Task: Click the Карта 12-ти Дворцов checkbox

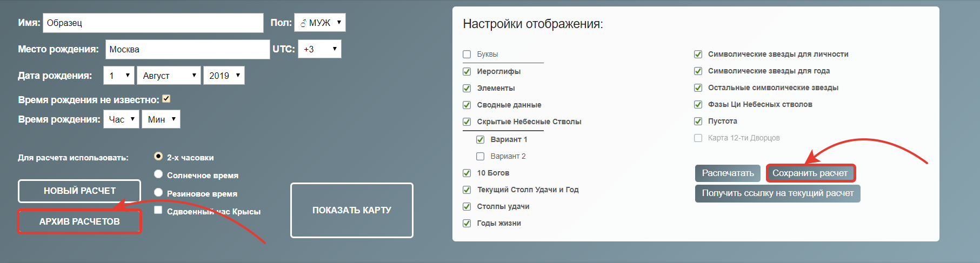Action: [698, 138]
